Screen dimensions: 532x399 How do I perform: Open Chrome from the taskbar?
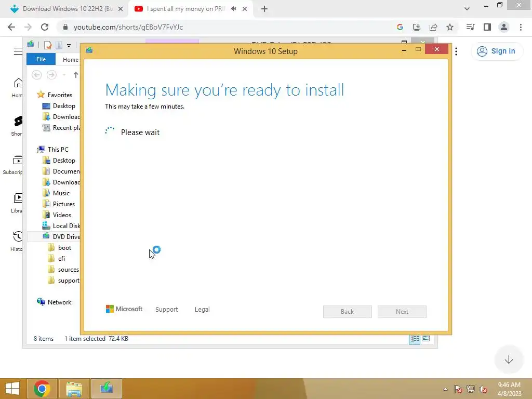point(42,389)
